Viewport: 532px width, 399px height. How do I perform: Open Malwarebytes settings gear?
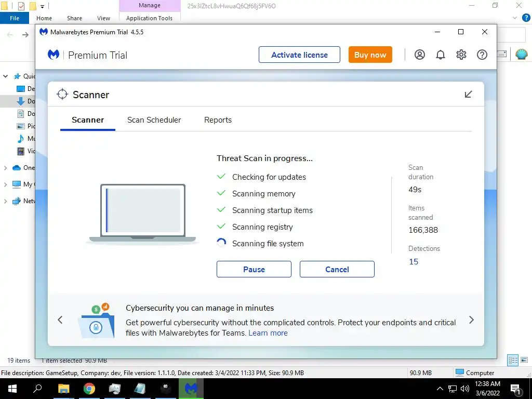click(461, 55)
